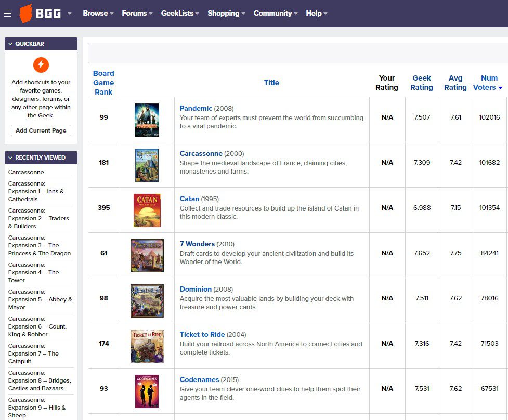Open the Carcassonne title link in table
The height and width of the screenshot is (420, 508).
[201, 153]
